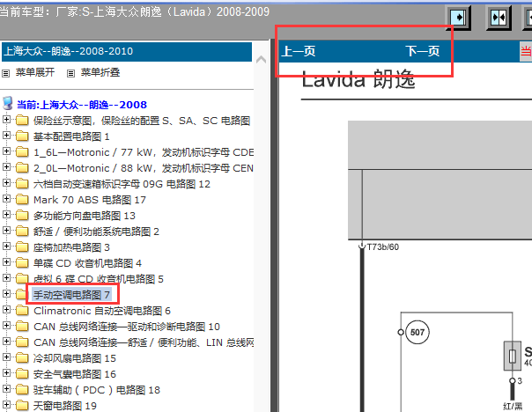Go to previous page 上一页
Screen dimensions: 532x412
click(x=299, y=51)
